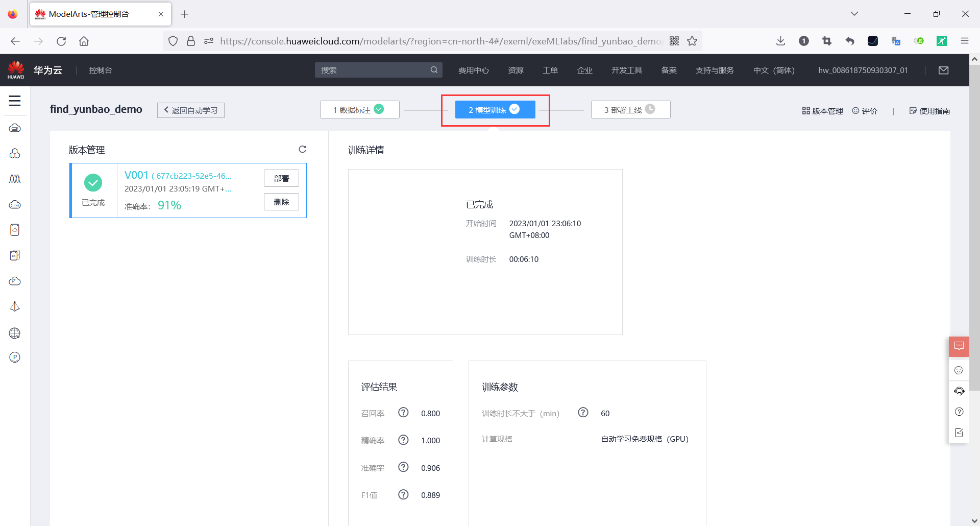This screenshot has height=526, width=980.
Task: Open 资源 menu
Action: click(516, 70)
